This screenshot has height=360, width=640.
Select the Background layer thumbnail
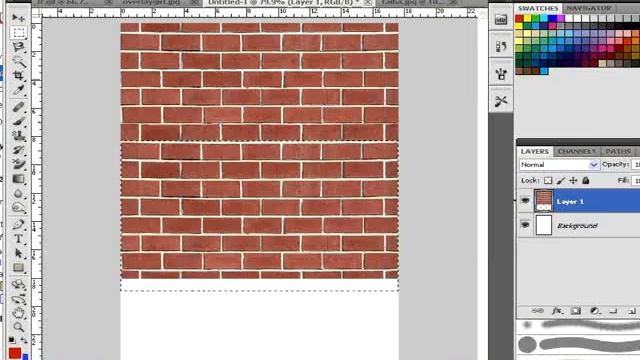tap(544, 225)
